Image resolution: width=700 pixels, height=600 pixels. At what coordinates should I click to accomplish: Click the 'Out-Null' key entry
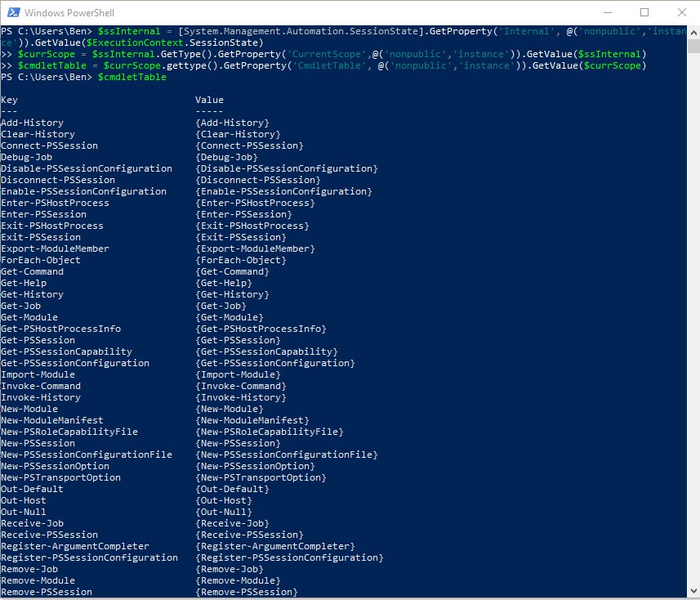click(24, 512)
